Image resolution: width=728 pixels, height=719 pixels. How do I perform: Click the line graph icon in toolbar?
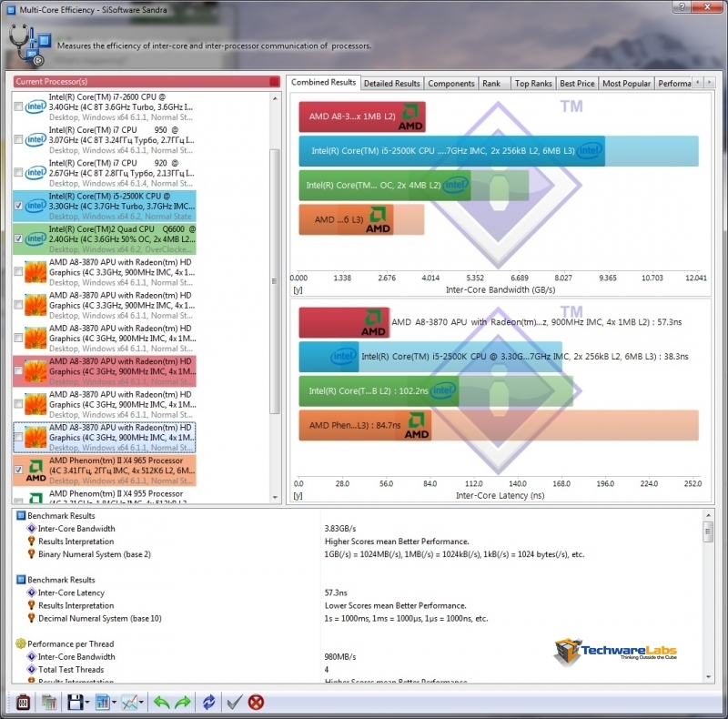(x=129, y=702)
